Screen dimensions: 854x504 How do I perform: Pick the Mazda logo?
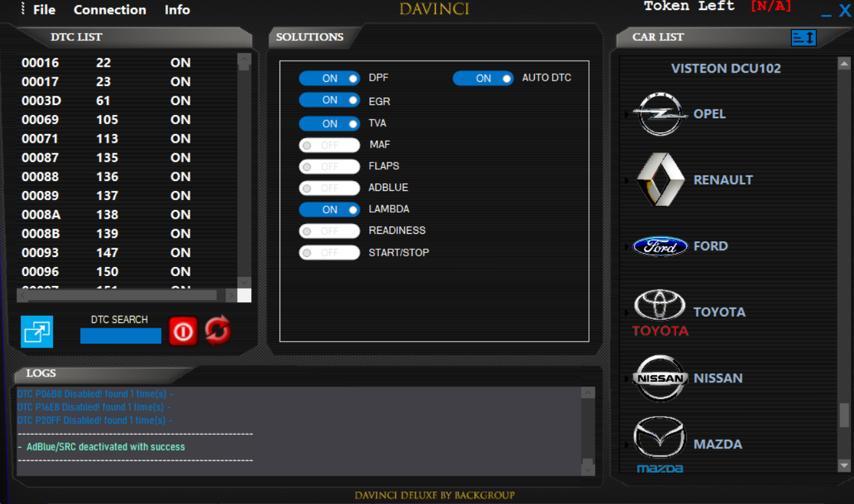[x=660, y=439]
